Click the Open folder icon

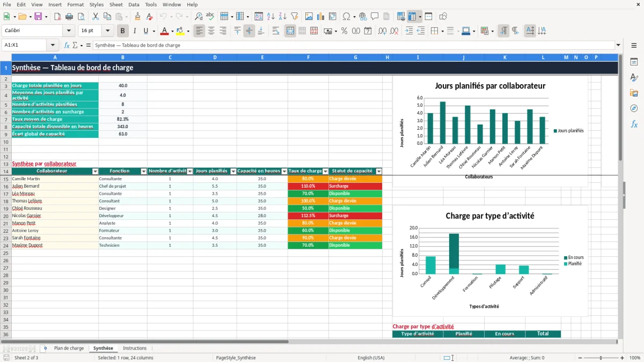(x=21, y=17)
